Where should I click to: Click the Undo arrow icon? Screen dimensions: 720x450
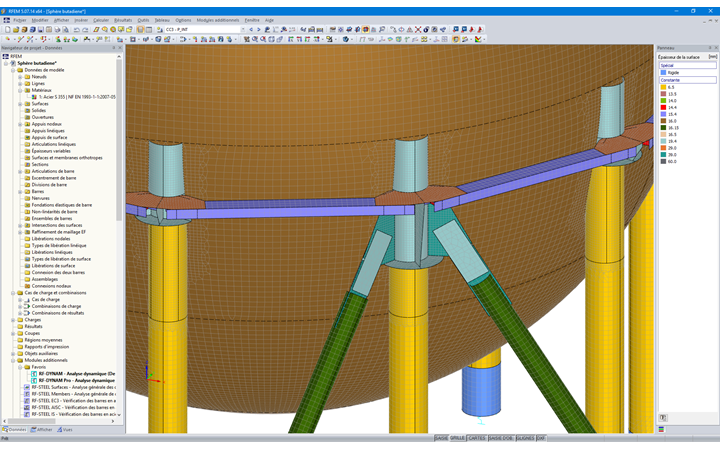tap(77, 29)
